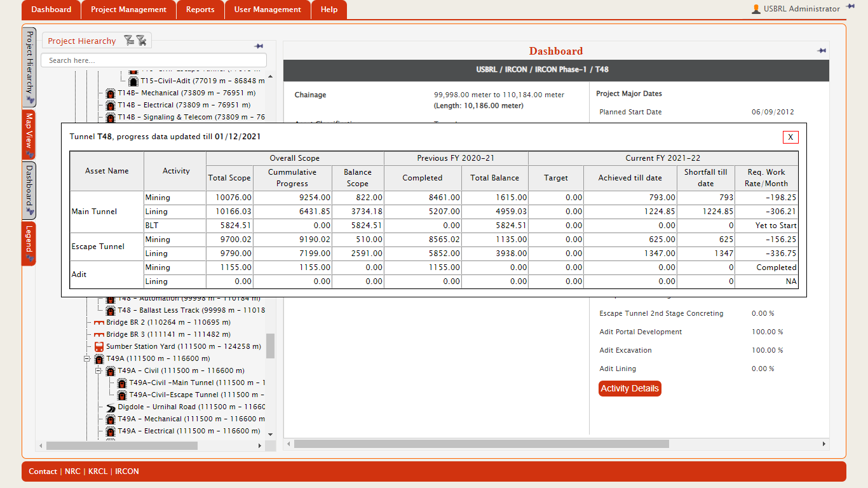The width and height of the screenshot is (868, 488).
Task: Open the Reports menu
Action: point(200,10)
